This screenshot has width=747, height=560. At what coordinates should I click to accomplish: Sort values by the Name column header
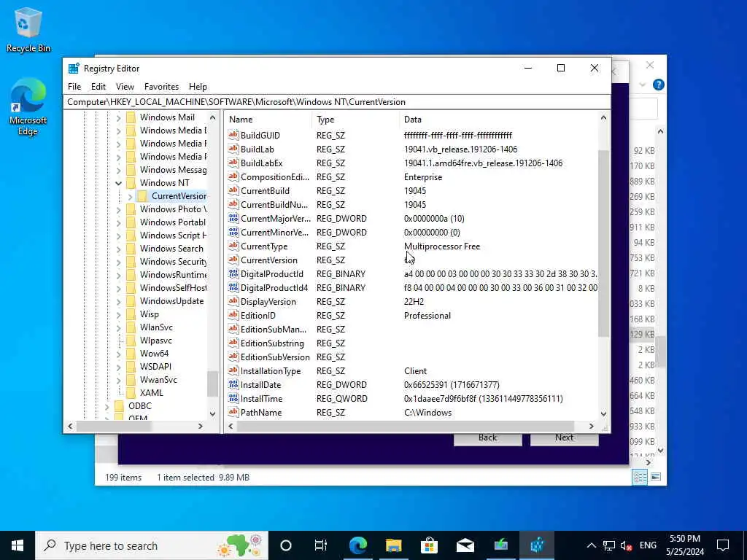tap(268, 120)
